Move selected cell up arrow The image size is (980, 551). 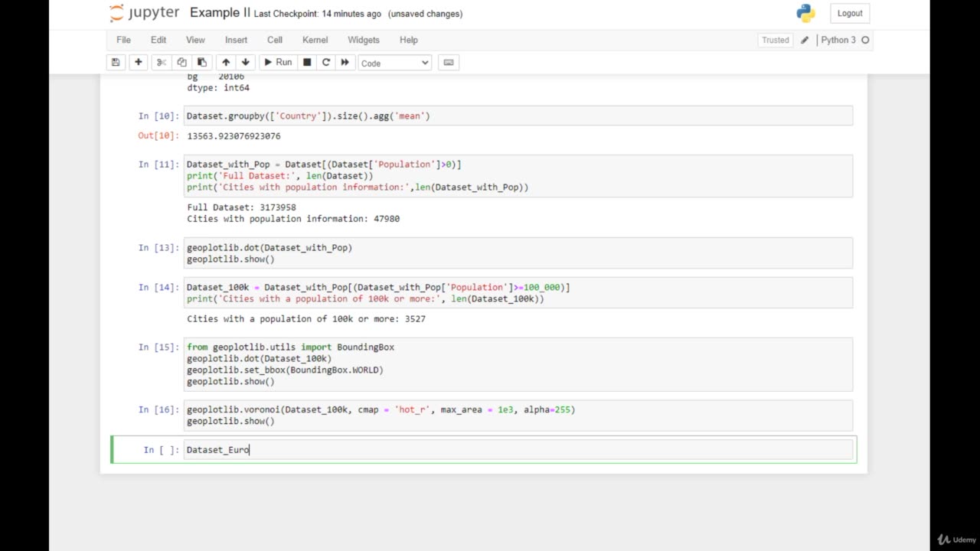[226, 62]
